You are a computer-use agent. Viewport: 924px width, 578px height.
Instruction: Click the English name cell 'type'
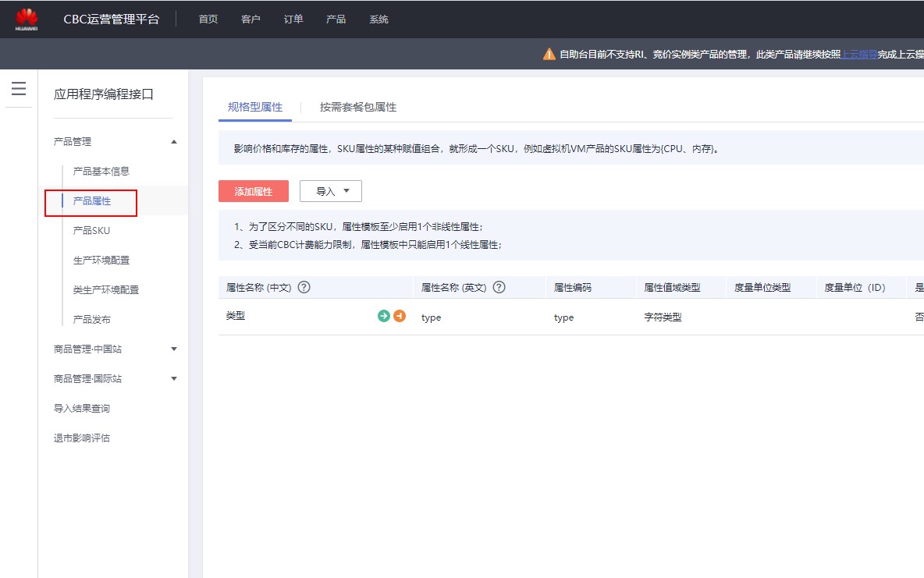tap(432, 317)
